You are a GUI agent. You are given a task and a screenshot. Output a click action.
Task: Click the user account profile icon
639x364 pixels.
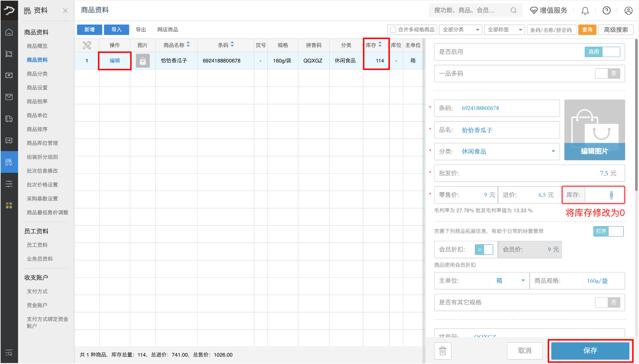click(628, 11)
